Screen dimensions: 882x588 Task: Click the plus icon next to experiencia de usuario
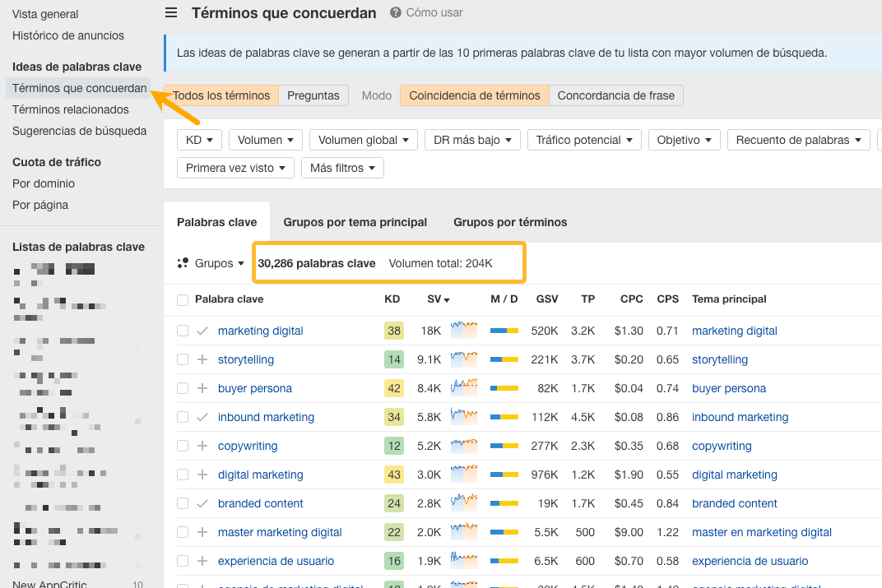coord(202,560)
